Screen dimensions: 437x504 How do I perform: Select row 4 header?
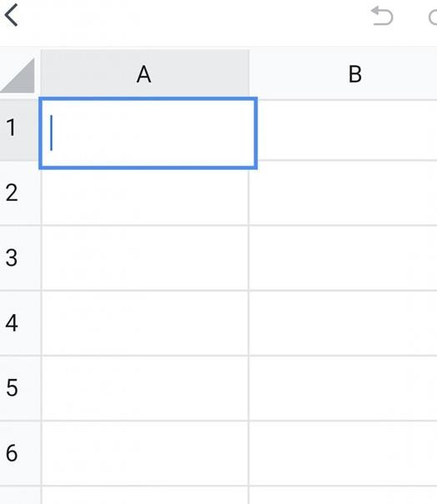point(20,323)
